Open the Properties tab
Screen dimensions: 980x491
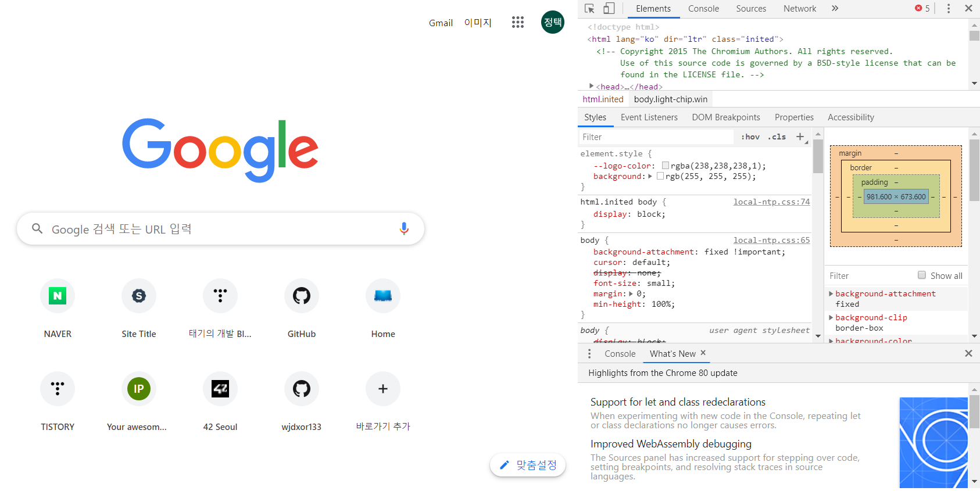click(794, 117)
